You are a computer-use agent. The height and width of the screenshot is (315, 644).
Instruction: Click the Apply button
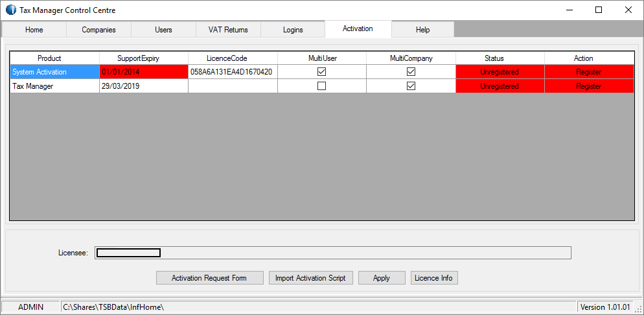point(382,278)
